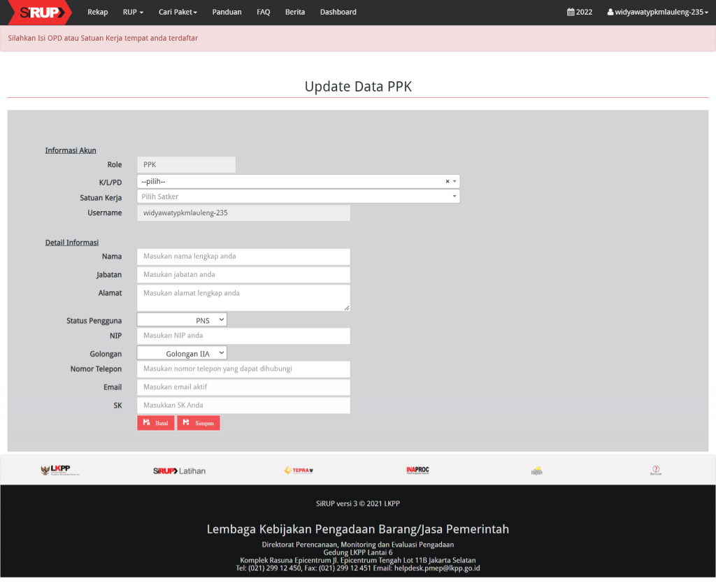Open the Status Pengguna dropdown
The image size is (716, 588).
pos(182,320)
